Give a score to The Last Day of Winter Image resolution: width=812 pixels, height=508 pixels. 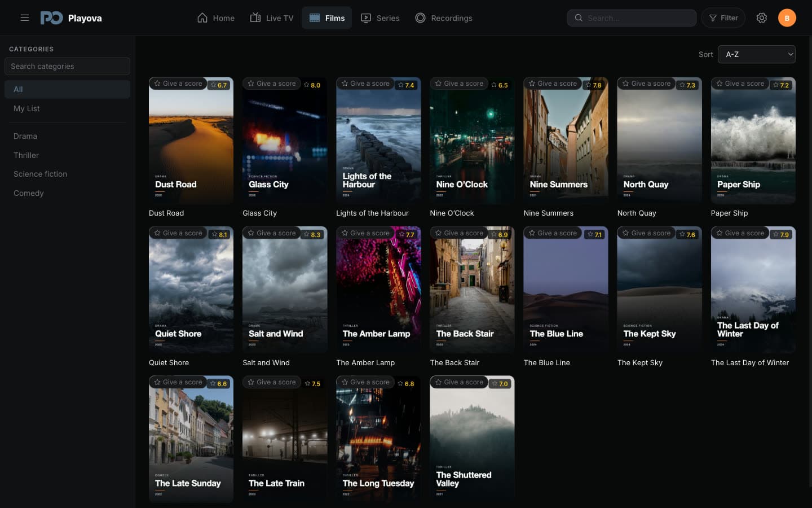pos(740,233)
